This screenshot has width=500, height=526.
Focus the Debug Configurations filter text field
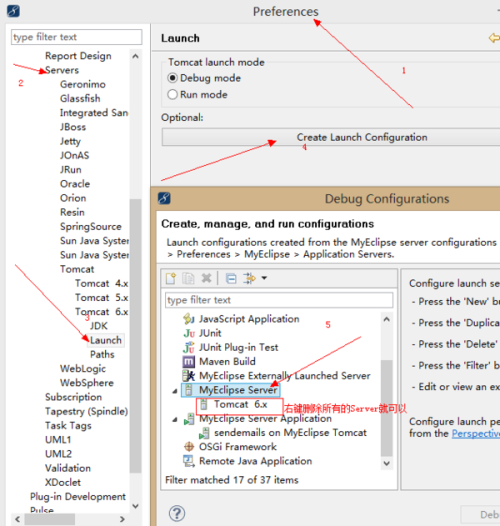pyautogui.click(x=279, y=300)
